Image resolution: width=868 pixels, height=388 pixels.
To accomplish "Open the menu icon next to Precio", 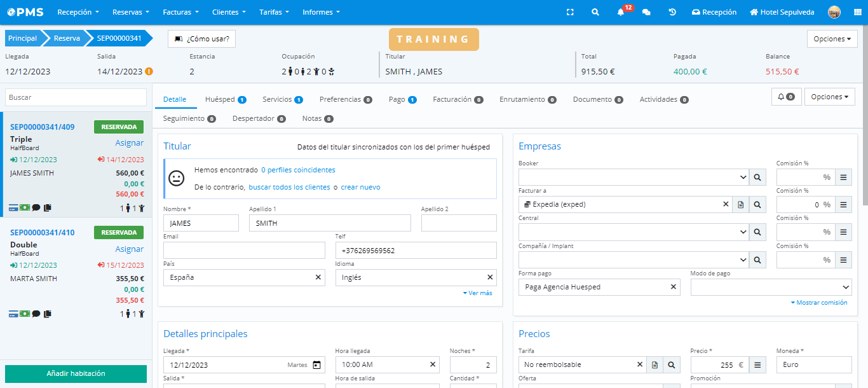I will (x=757, y=365).
